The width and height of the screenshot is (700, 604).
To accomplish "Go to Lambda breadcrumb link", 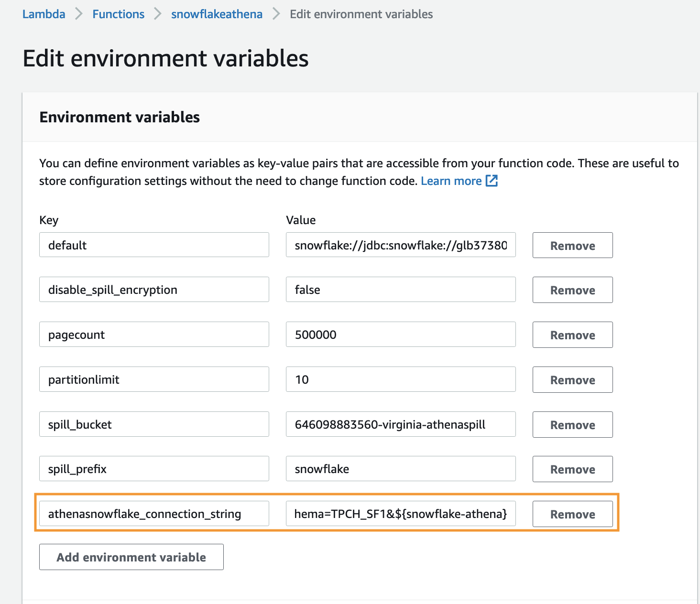I will [x=44, y=14].
